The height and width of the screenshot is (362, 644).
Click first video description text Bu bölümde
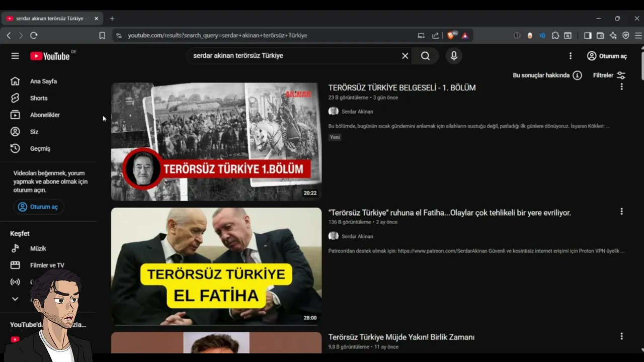(469, 126)
